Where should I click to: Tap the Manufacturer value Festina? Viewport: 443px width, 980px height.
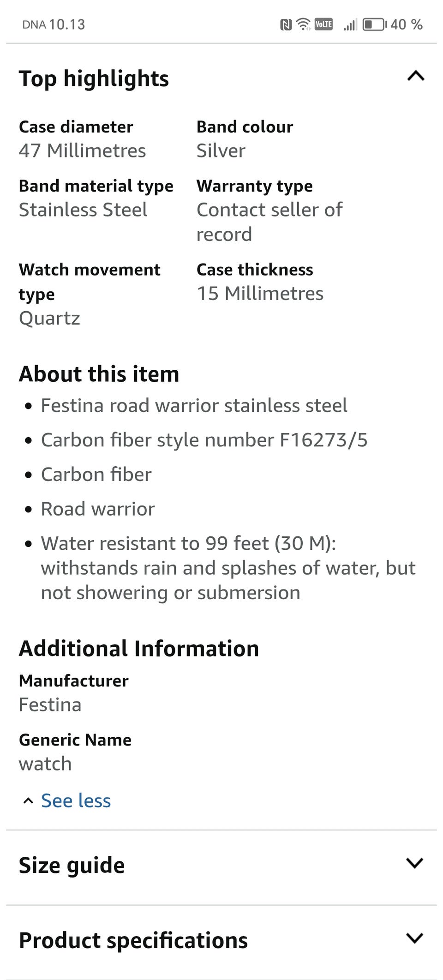[x=50, y=705]
